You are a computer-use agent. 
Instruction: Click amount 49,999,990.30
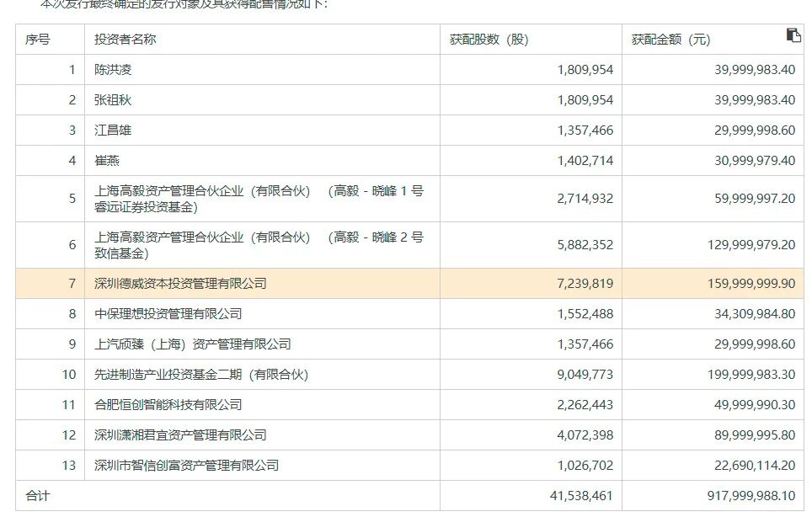(755, 405)
